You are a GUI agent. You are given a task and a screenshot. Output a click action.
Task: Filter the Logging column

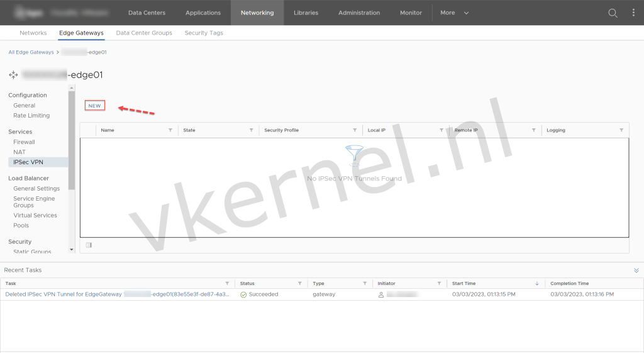tap(621, 130)
